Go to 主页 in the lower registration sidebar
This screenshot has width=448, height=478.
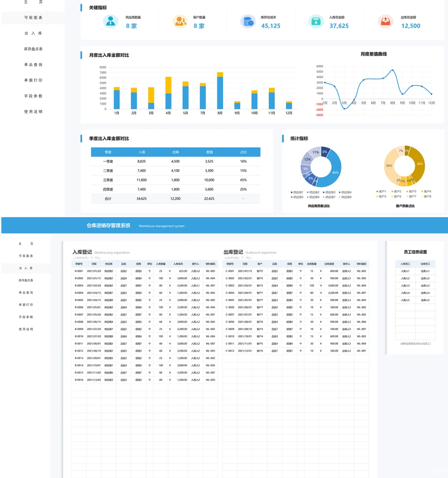pyautogui.click(x=26, y=244)
